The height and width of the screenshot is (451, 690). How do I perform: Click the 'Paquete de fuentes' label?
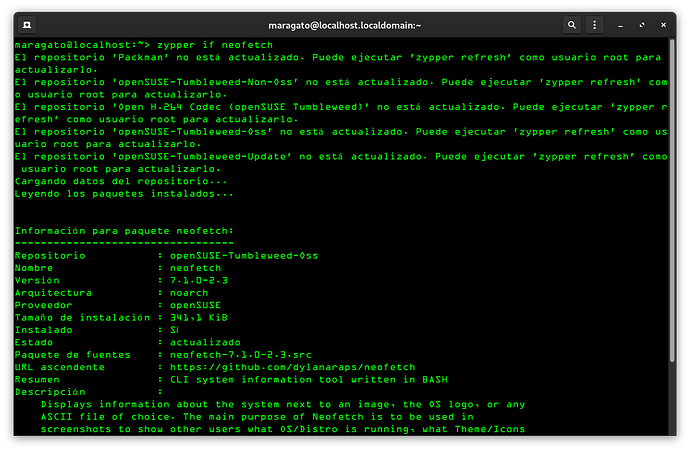pyautogui.click(x=73, y=355)
